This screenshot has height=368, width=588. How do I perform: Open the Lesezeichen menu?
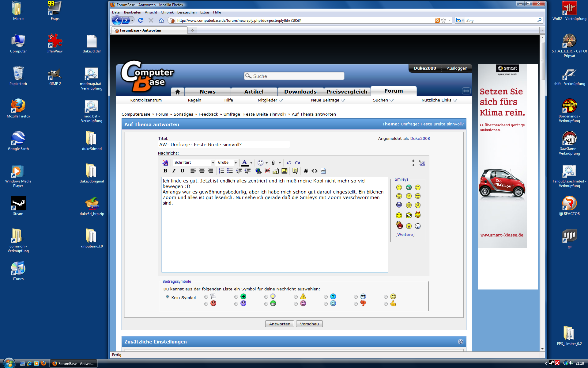coord(187,12)
